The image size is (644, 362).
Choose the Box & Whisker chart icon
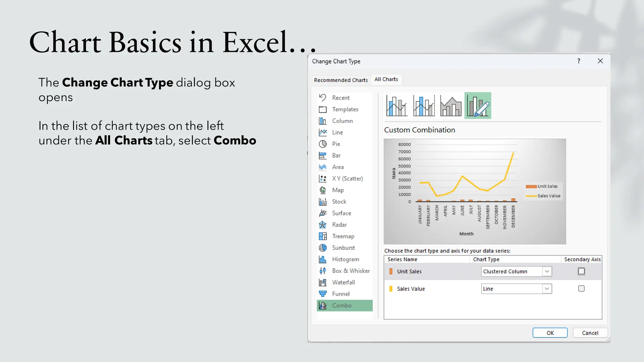[323, 271]
